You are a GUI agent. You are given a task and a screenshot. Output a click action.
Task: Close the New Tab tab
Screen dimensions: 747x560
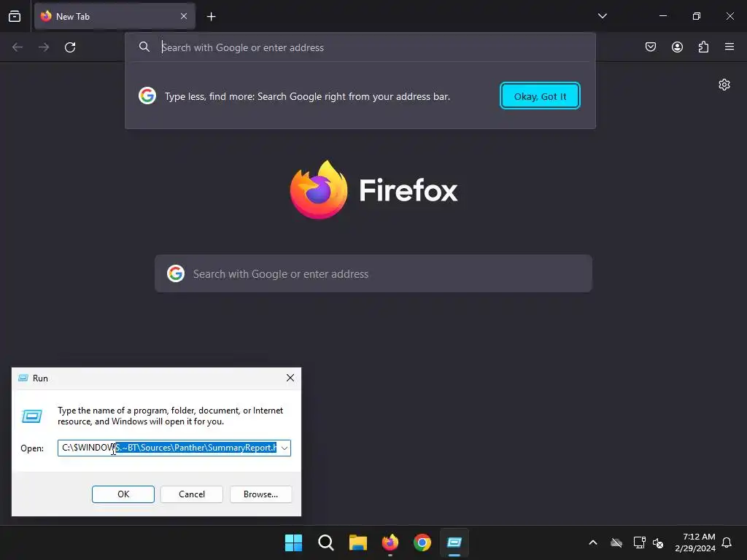(184, 16)
